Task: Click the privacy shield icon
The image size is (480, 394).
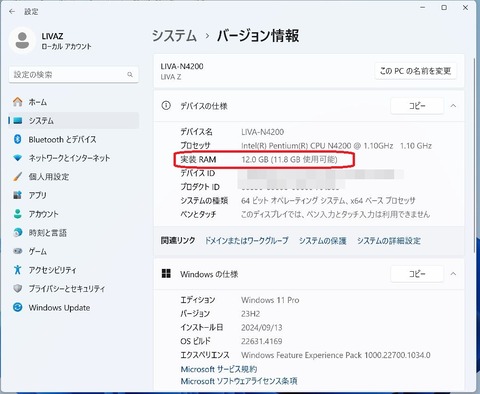Action: 18,288
